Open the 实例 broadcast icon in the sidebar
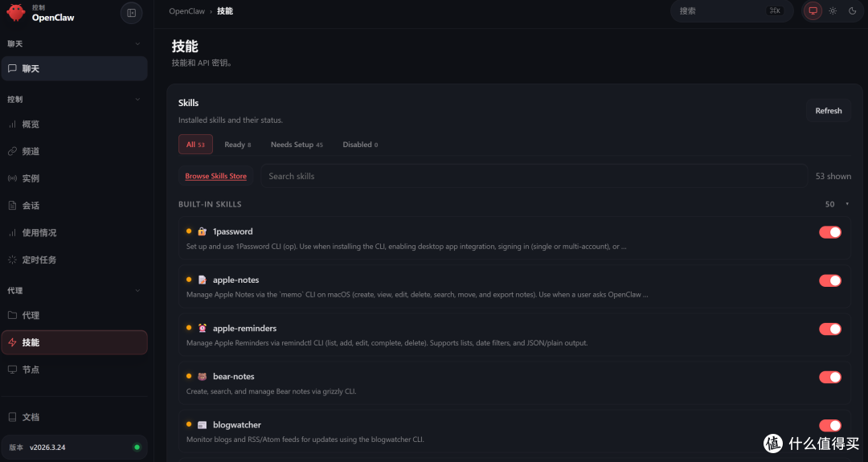Viewport: 868px width, 462px height. point(12,178)
